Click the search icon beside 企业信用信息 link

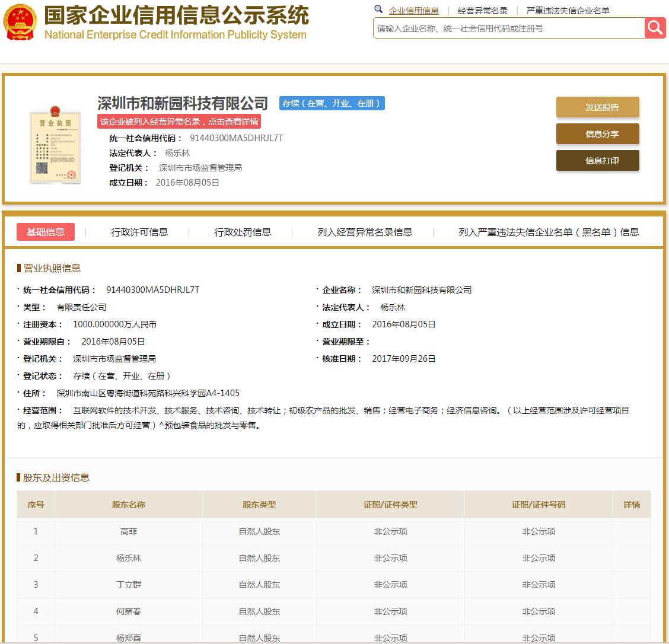(378, 10)
